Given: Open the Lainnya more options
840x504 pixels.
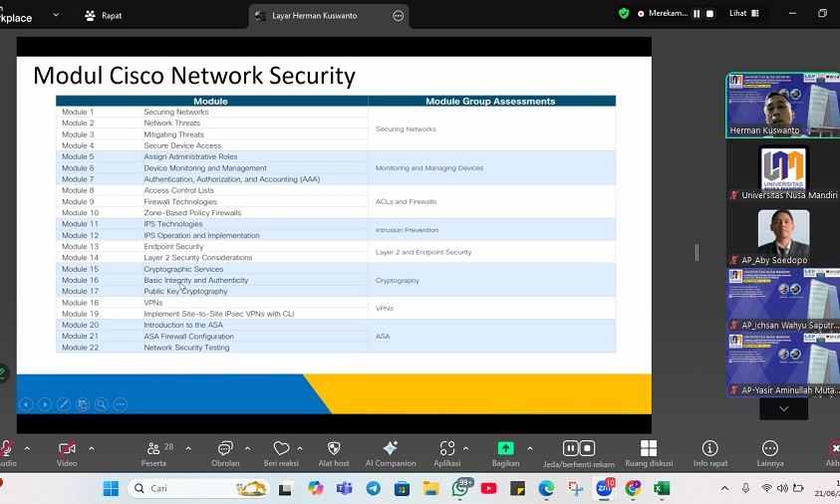Looking at the screenshot, I should [x=770, y=453].
